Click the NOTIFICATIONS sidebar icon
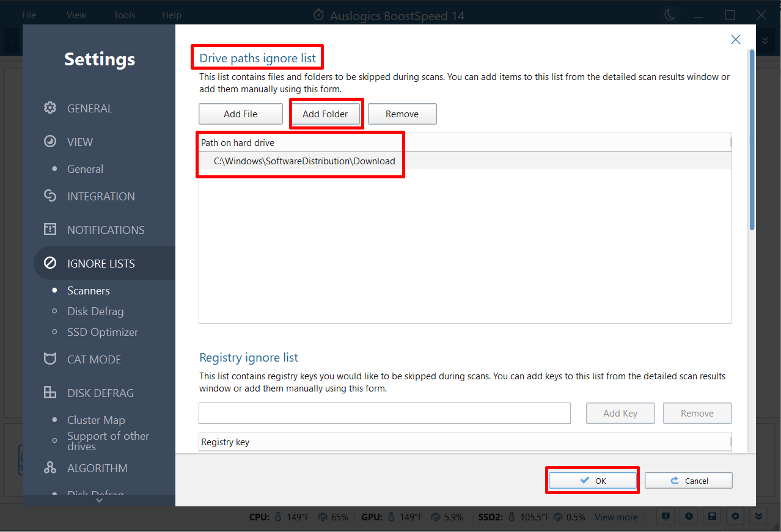 click(x=50, y=230)
